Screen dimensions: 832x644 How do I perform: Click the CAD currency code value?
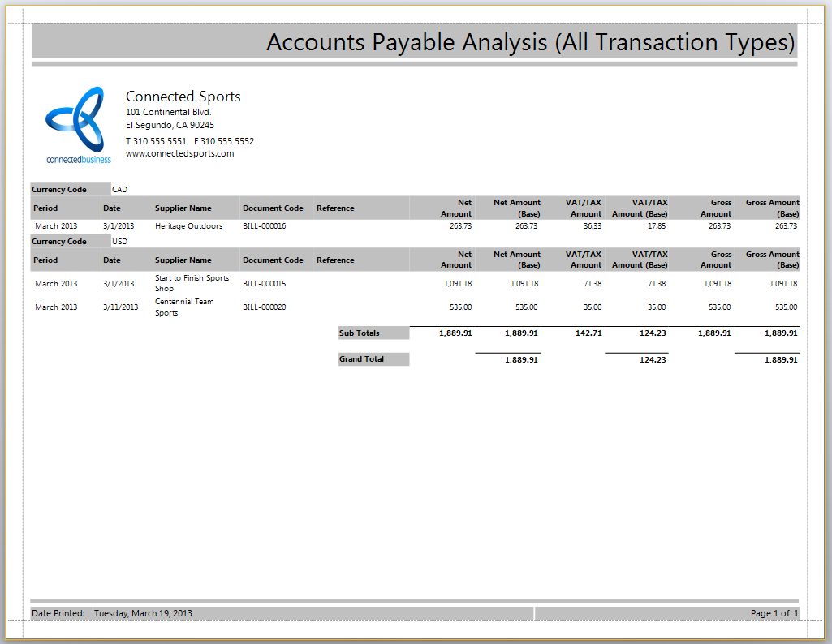tap(119, 189)
